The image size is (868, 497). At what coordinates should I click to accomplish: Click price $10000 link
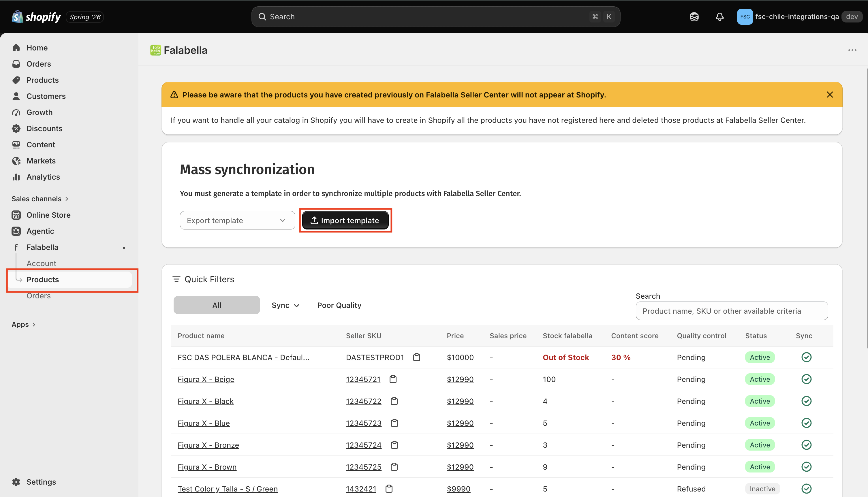coord(460,357)
